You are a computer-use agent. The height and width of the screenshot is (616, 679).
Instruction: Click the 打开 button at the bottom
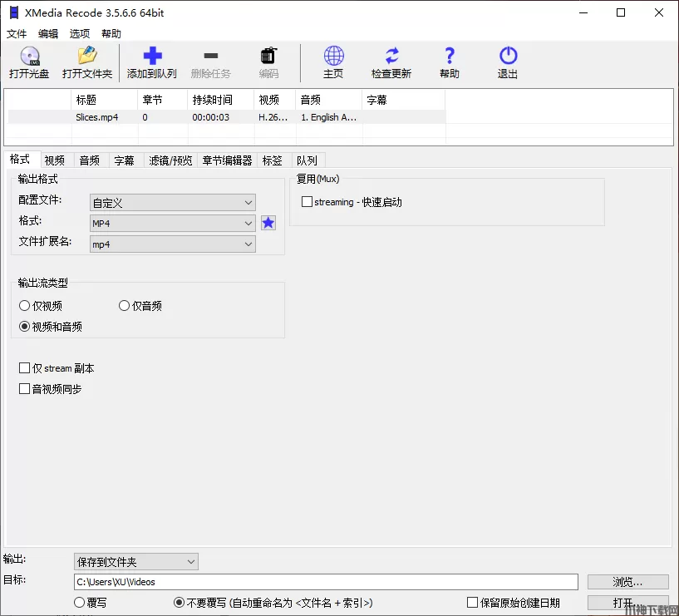click(627, 603)
